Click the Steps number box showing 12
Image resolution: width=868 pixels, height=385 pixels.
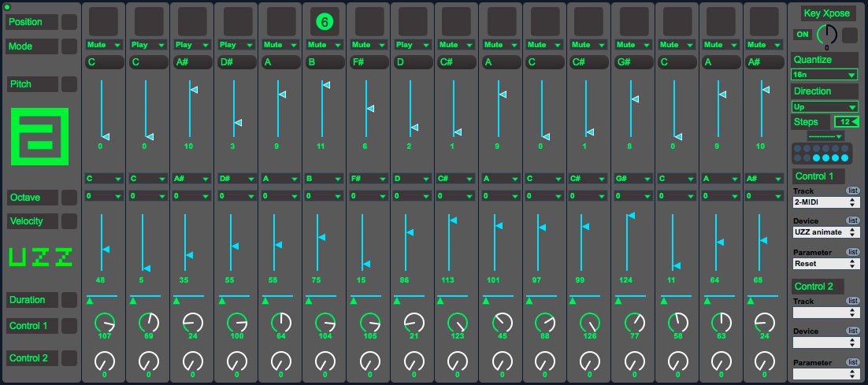(846, 121)
